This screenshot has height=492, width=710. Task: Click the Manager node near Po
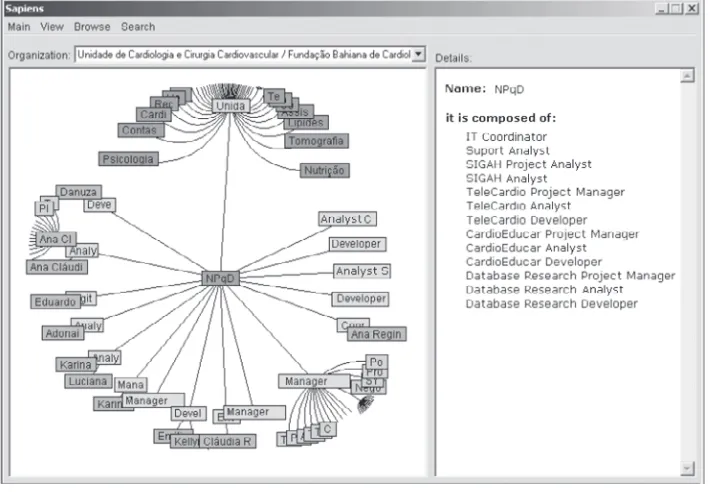click(314, 382)
